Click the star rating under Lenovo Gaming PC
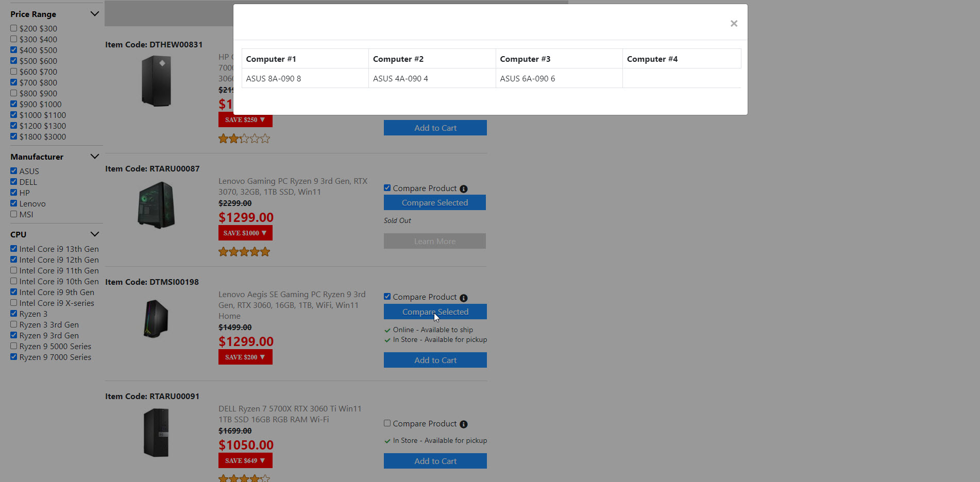980x482 pixels. (244, 252)
